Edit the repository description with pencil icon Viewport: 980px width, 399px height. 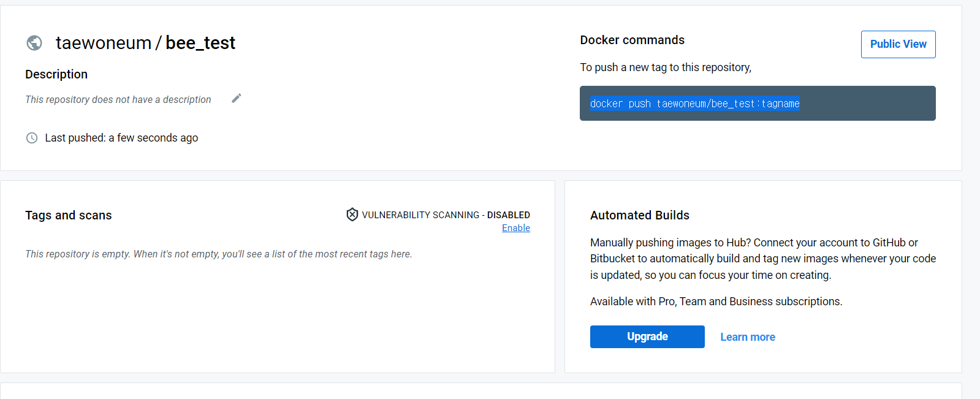pyautogui.click(x=237, y=98)
